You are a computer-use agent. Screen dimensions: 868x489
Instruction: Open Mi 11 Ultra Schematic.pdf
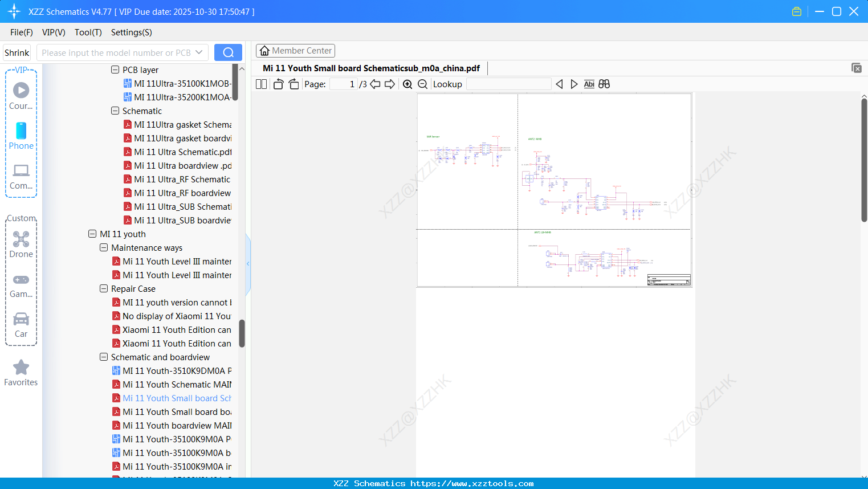[177, 152]
